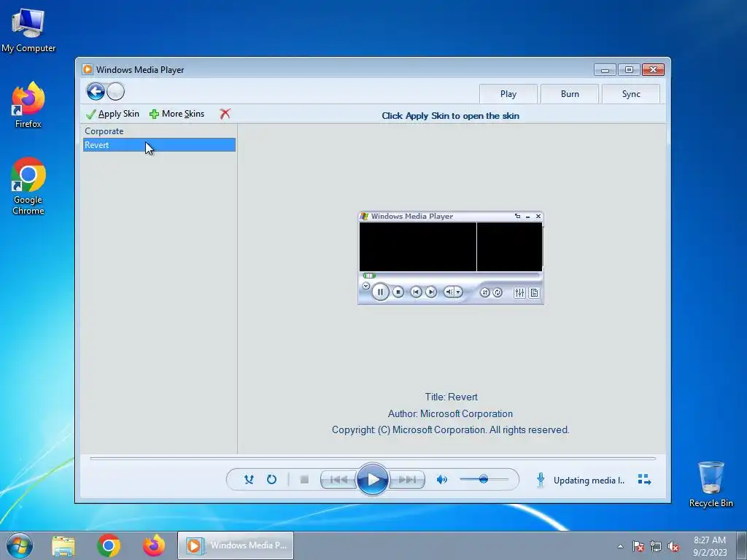This screenshot has width=747, height=560.
Task: Open the Windows Start menu
Action: 20,545
